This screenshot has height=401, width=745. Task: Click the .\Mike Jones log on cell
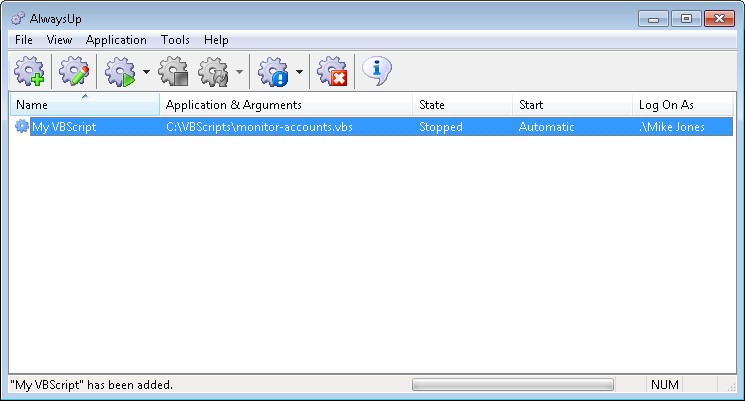click(672, 127)
